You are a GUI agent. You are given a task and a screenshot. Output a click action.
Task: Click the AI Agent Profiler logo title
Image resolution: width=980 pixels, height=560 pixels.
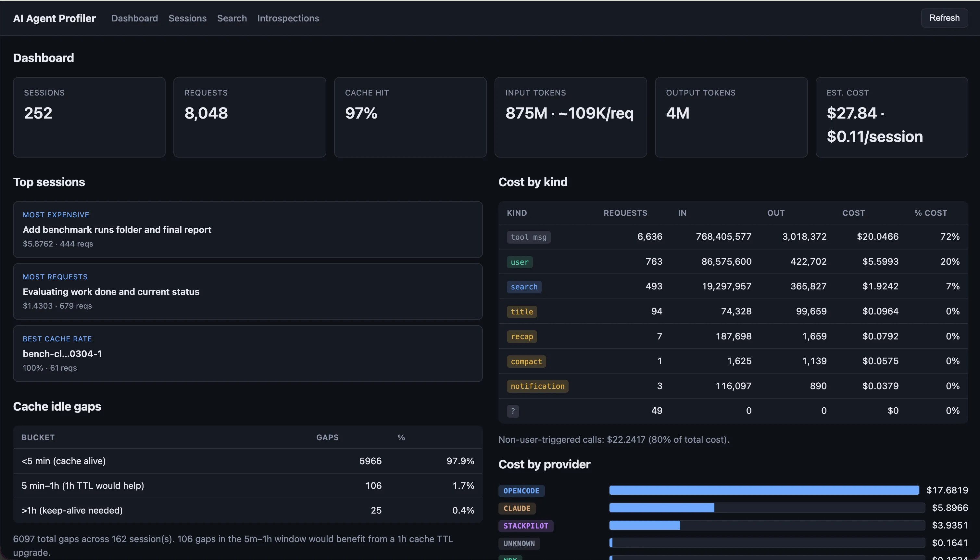tap(54, 18)
